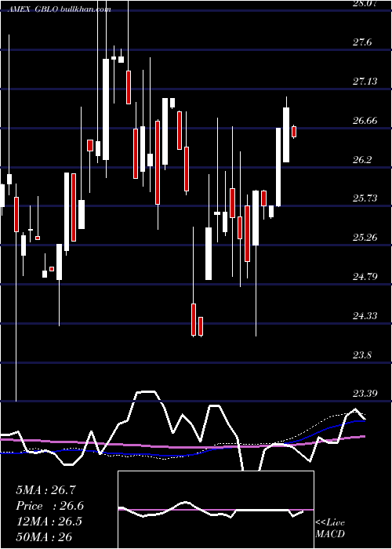Click the 26.66 price axis label
392x549 pixels.
(x=365, y=121)
